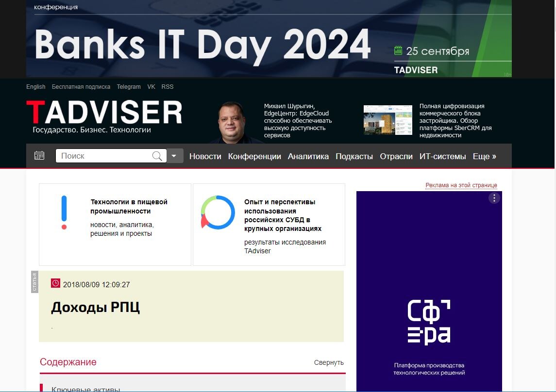Viewport: 556px width, 392px height.
Task: Open the Новости menu item
Action: point(205,156)
